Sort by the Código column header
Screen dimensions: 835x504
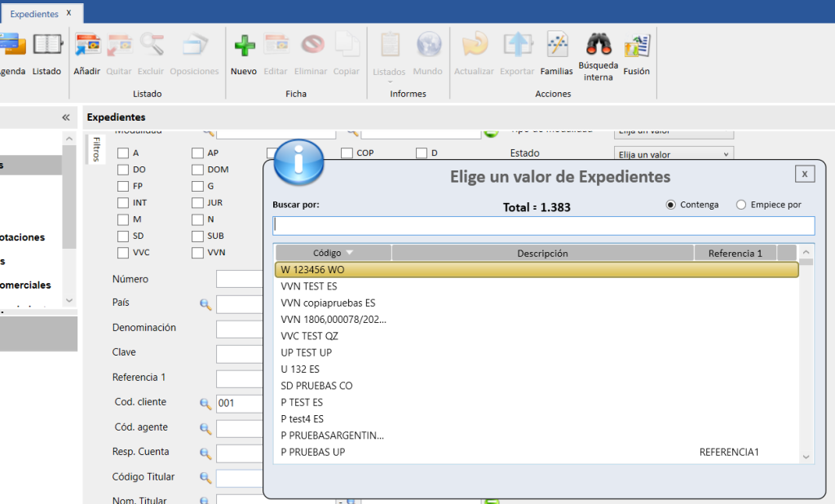tap(333, 253)
